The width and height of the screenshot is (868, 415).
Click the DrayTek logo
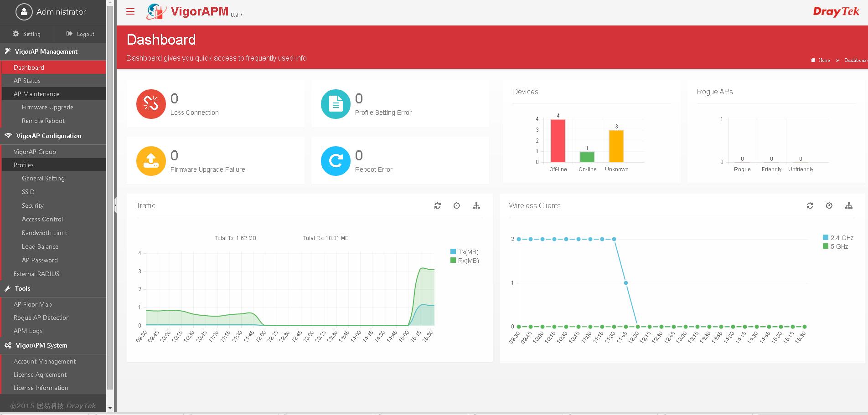pos(836,12)
